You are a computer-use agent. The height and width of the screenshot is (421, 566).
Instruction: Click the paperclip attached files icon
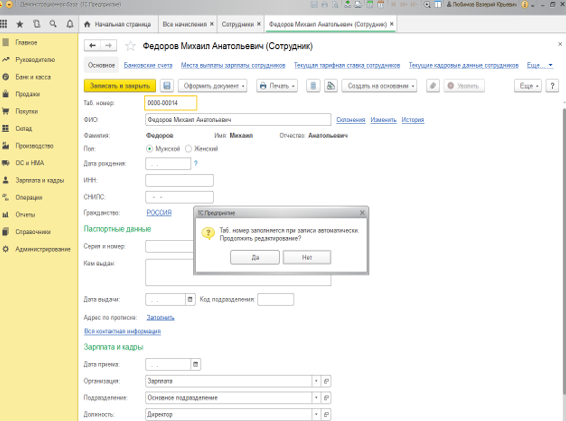433,86
